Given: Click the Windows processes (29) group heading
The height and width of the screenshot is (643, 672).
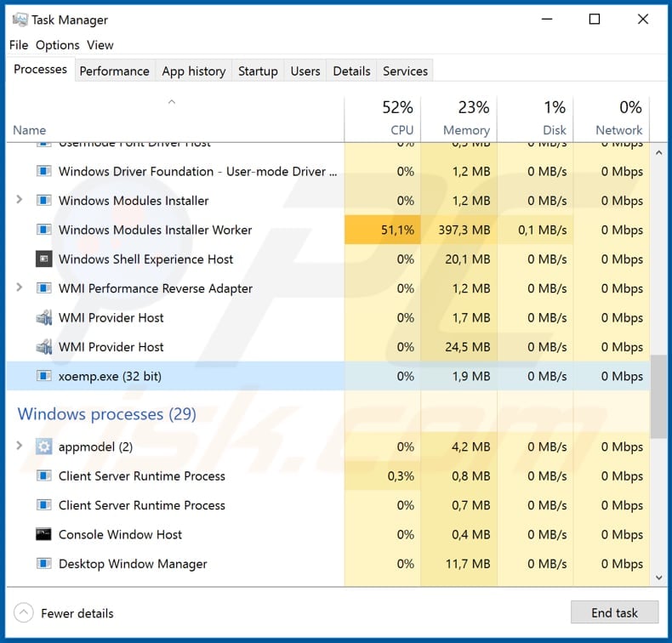Looking at the screenshot, I should pos(106,414).
